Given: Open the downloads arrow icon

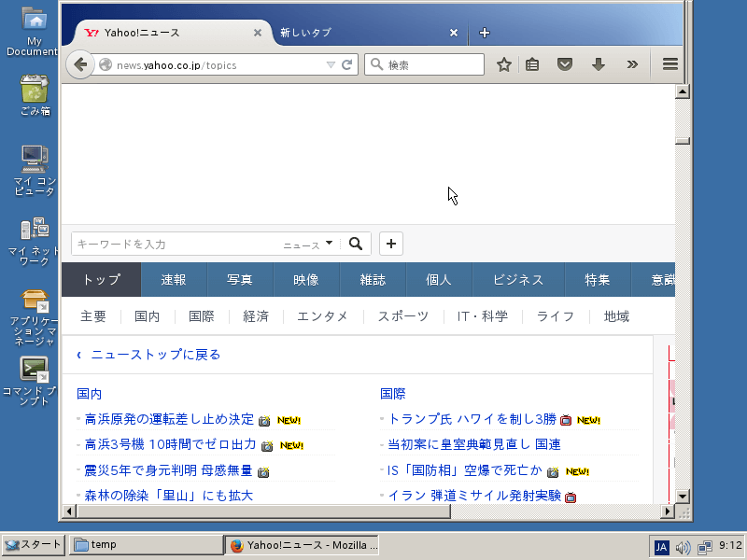Looking at the screenshot, I should click(599, 64).
